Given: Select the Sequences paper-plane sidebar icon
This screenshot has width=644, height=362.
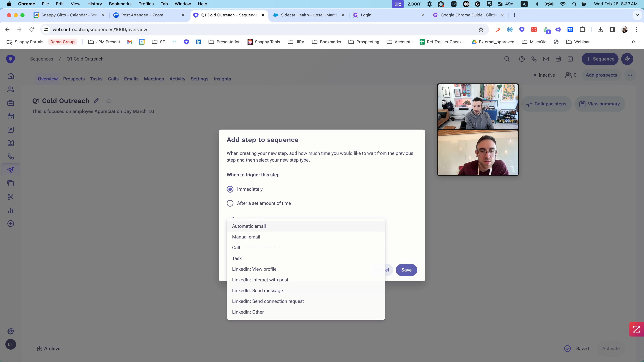Looking at the screenshot, I should pos(11,170).
